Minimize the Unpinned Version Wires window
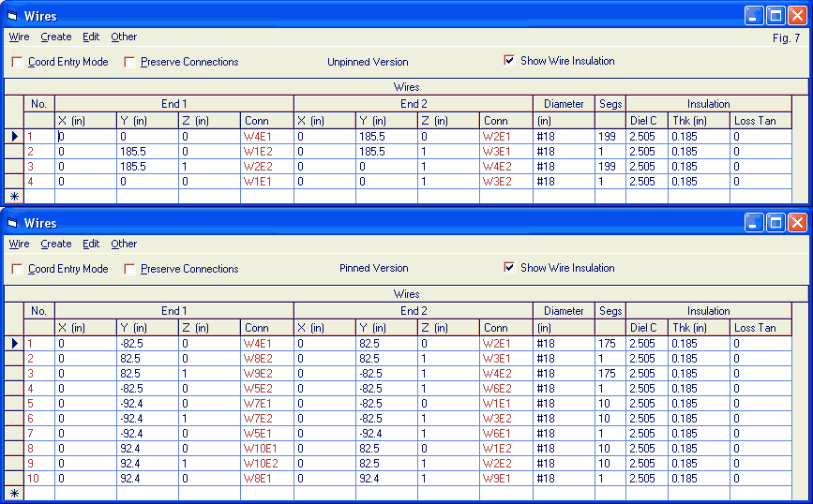Screen dimensions: 813x504 [x=754, y=16]
